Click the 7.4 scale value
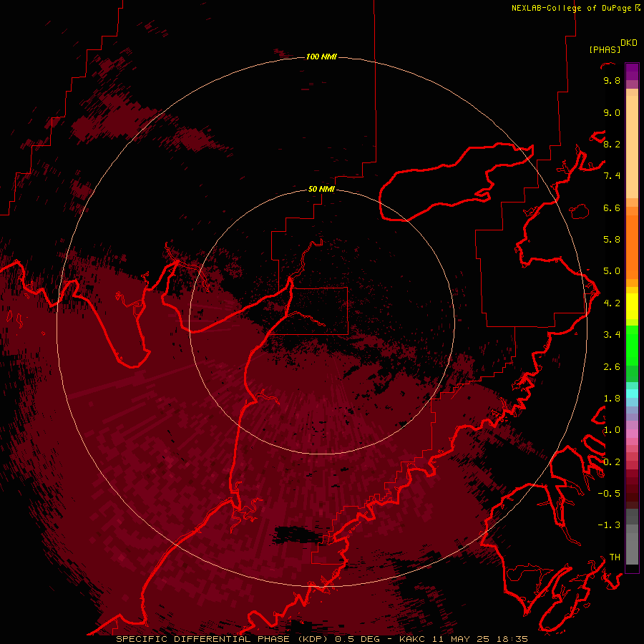 (612, 176)
